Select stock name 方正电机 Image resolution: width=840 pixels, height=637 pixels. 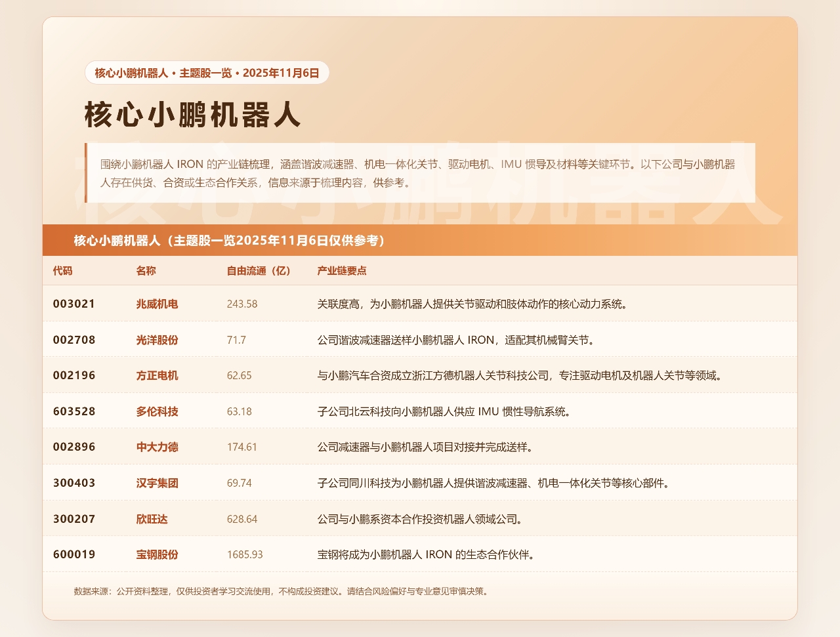pos(157,375)
